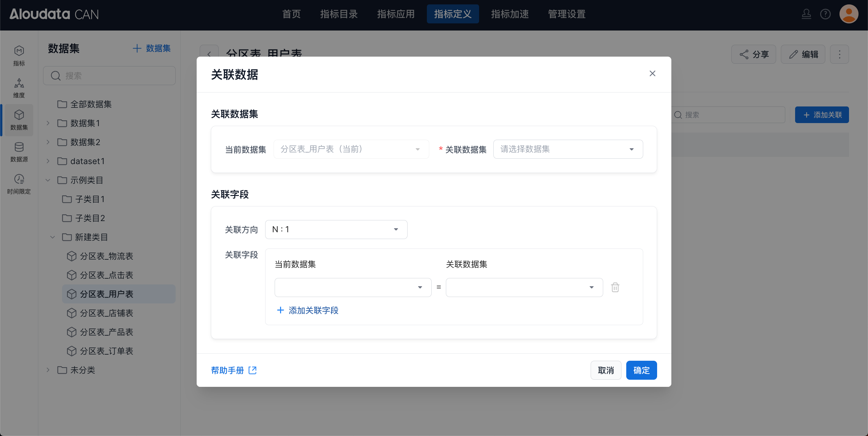Click 添加关联字段 link

point(308,310)
